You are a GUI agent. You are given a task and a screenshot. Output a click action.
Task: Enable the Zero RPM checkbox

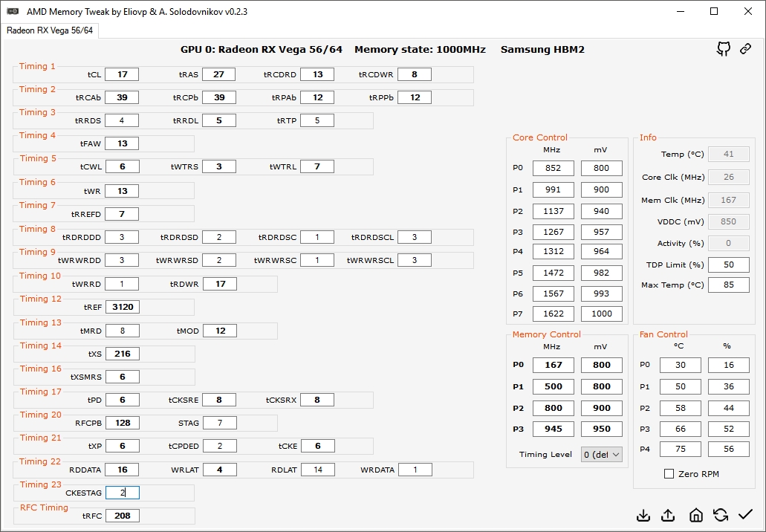tap(669, 474)
